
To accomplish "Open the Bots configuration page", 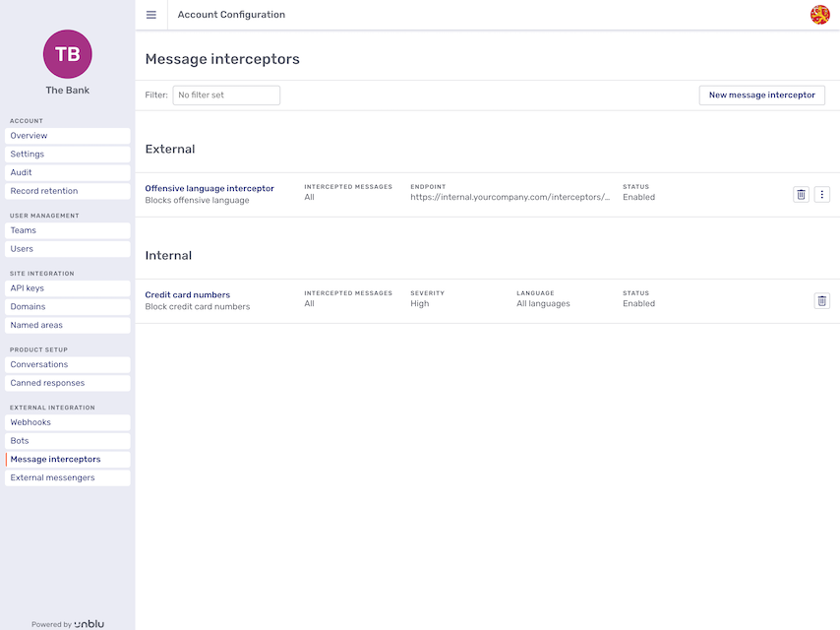I will tap(67, 440).
